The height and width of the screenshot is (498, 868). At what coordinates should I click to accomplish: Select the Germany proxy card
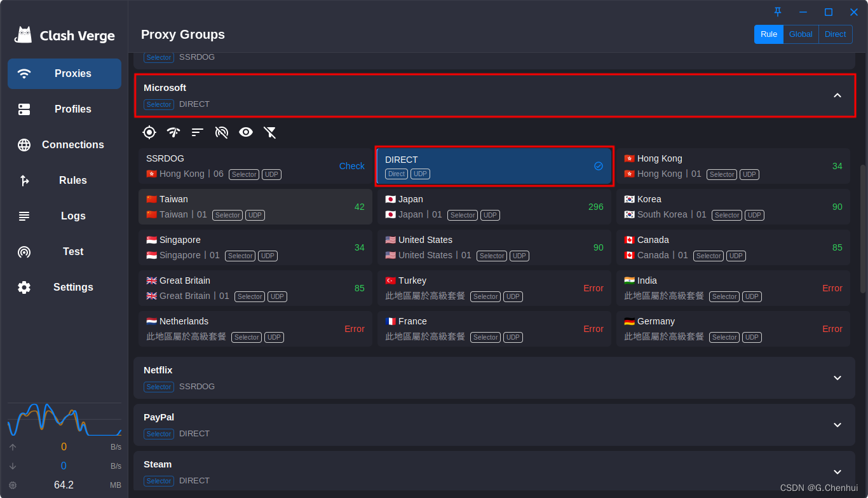(x=733, y=329)
